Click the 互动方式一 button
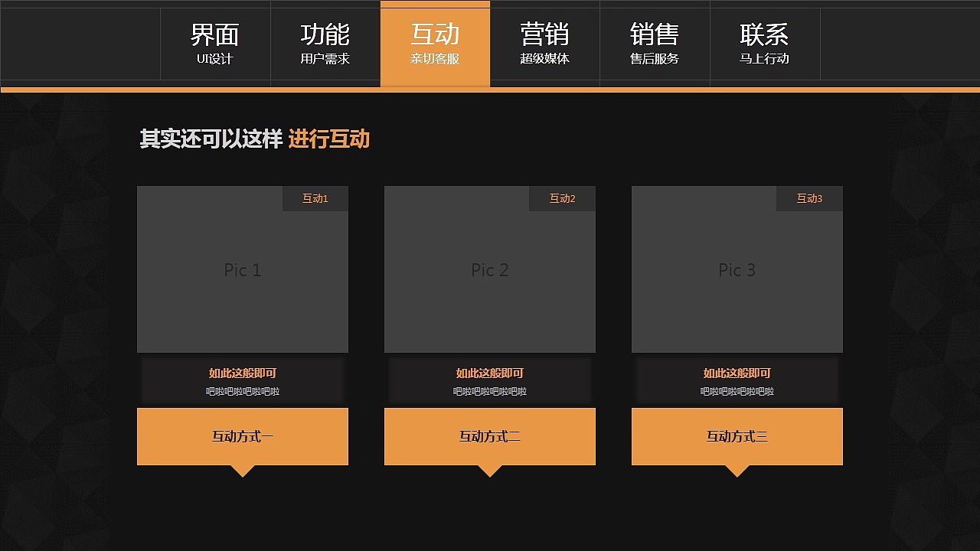Viewport: 980px width, 551px height. click(x=242, y=436)
